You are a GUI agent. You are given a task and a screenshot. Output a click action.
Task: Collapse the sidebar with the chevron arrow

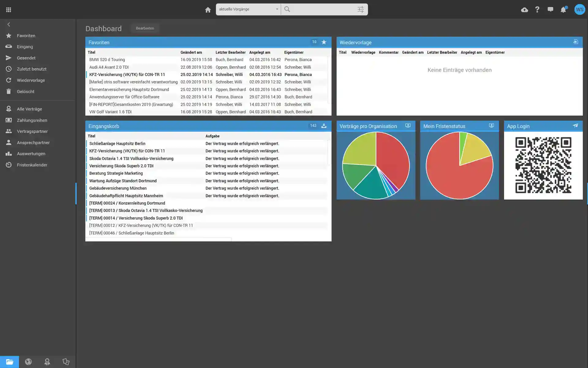pyautogui.click(x=9, y=25)
